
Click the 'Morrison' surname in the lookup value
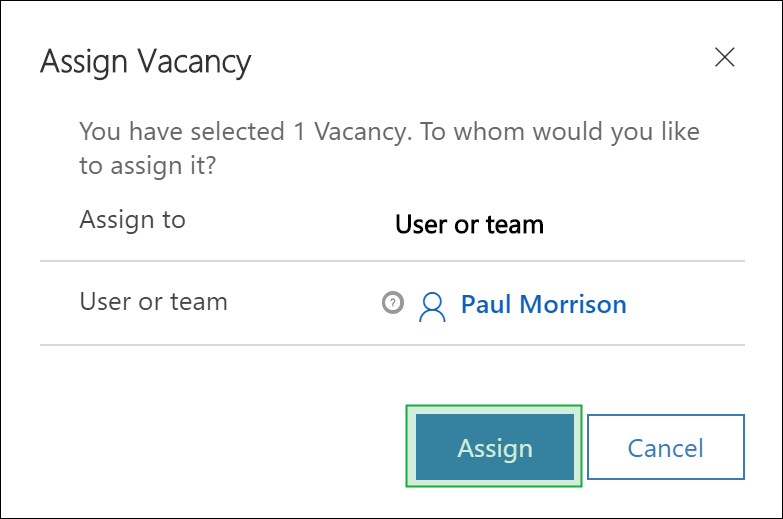(x=573, y=304)
